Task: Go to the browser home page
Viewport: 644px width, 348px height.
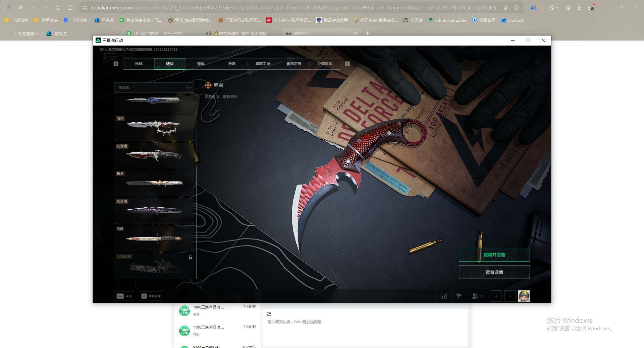Action: coord(70,7)
